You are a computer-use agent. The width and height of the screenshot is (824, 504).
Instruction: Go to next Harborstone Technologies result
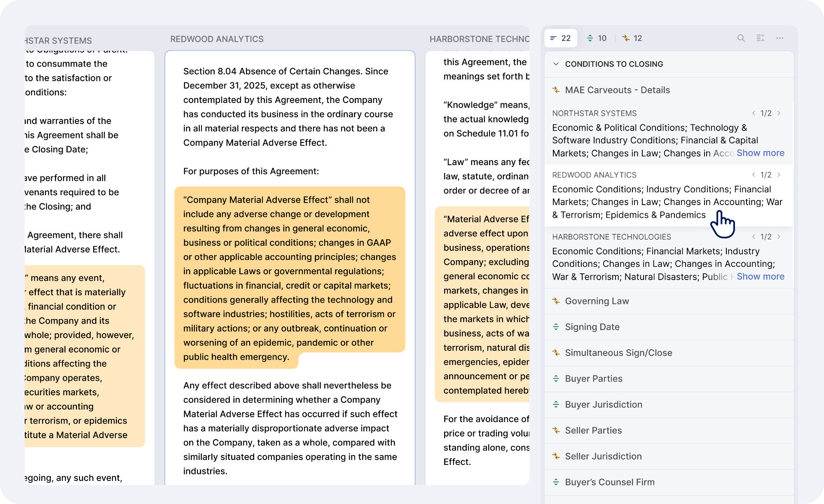[x=779, y=237]
